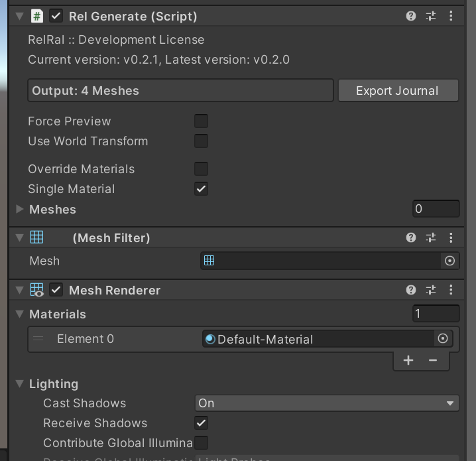
Task: Edit the Meshes size field
Action: coord(436,209)
